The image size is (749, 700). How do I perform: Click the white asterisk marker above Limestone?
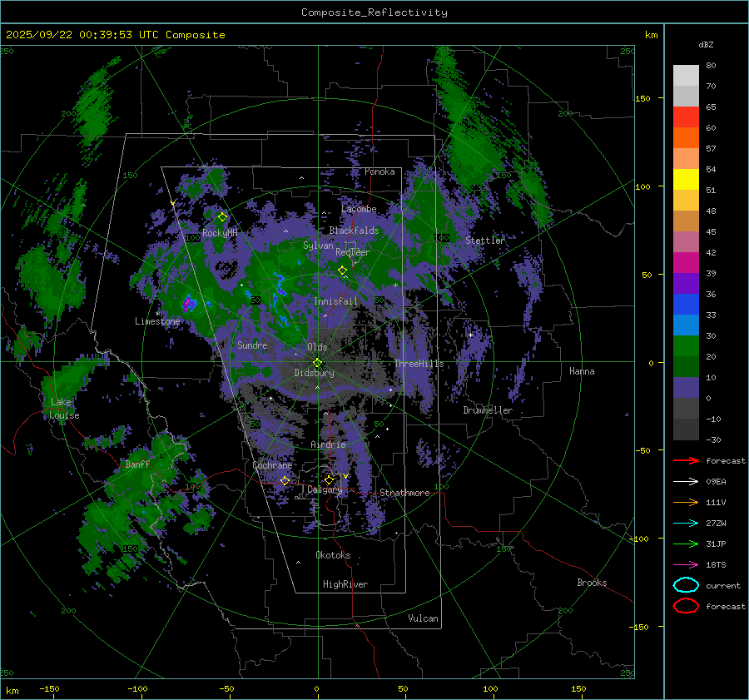click(157, 313)
